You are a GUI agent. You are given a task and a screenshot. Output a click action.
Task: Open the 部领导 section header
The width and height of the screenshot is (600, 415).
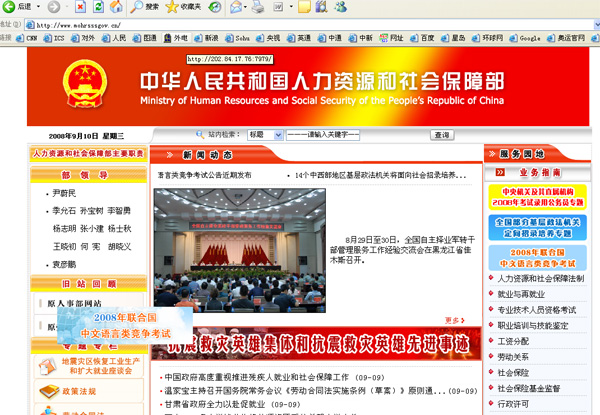click(88, 175)
